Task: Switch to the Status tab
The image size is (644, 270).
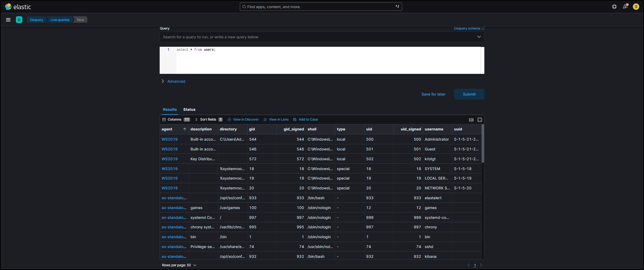Action: tap(189, 109)
